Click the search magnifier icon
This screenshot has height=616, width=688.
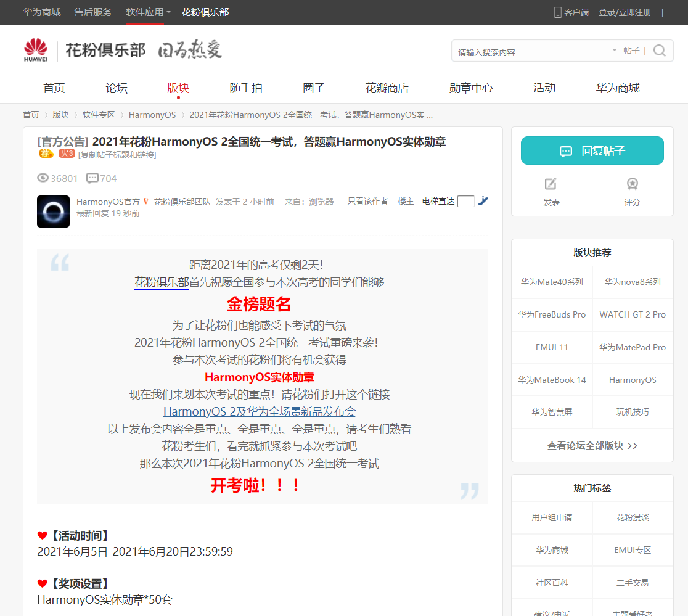660,51
